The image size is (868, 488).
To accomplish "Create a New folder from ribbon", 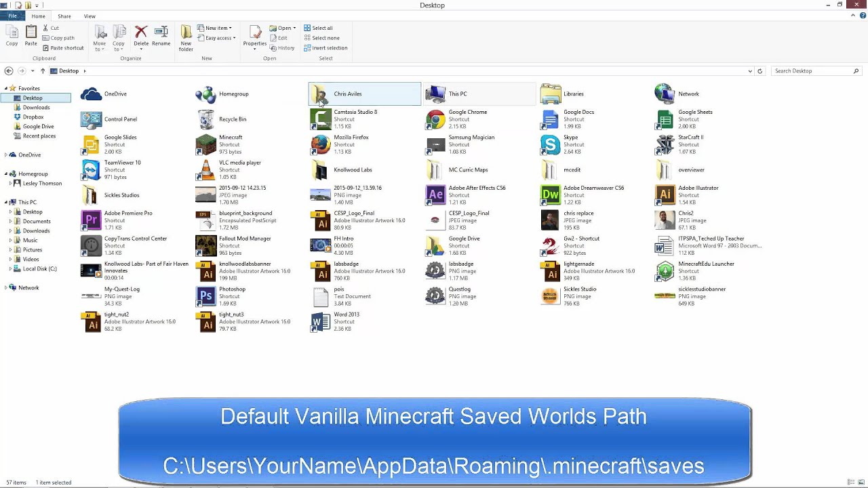I will 186,38.
